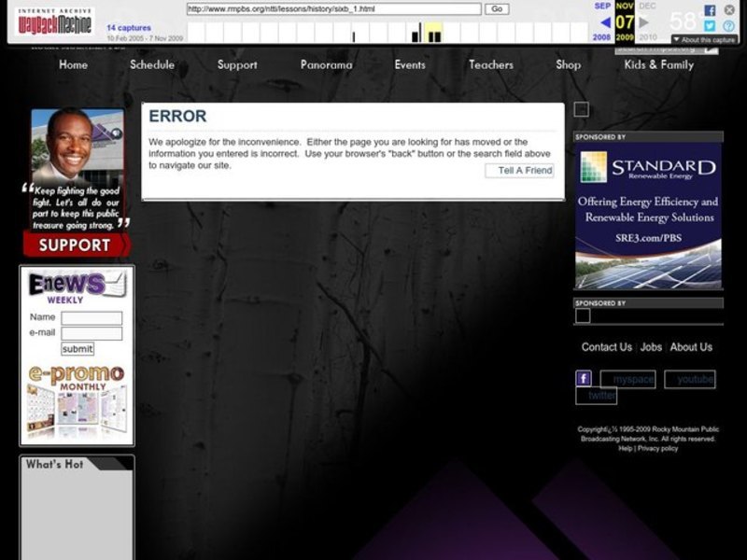Select the highlighted 2009 capture timeline marker
The image size is (747, 560).
click(433, 35)
